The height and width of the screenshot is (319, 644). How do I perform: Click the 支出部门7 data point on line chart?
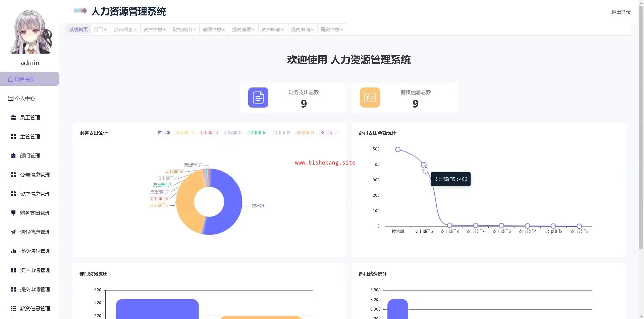[x=476, y=226]
